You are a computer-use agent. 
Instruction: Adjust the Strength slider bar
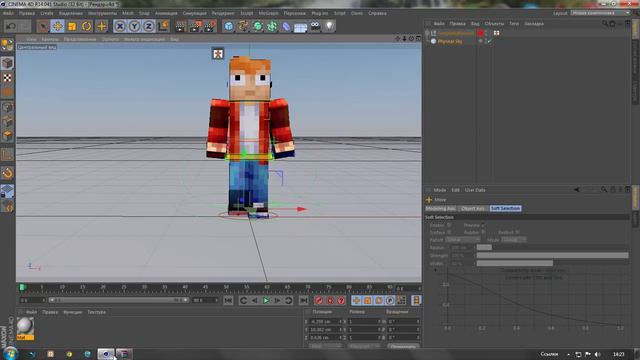pos(553,256)
